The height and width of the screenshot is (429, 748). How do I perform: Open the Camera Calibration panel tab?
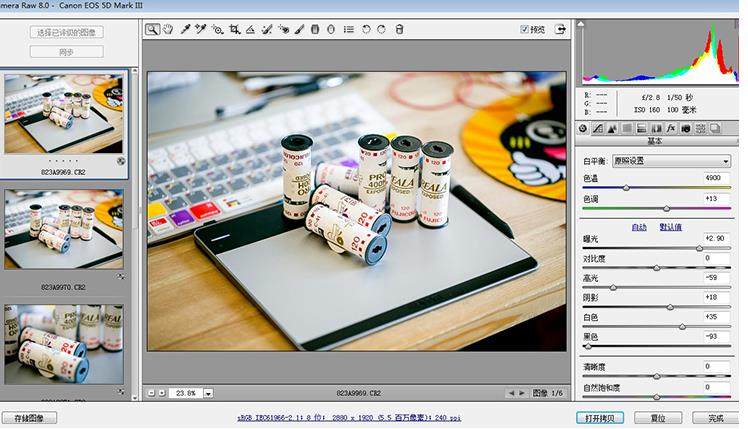[x=686, y=128]
